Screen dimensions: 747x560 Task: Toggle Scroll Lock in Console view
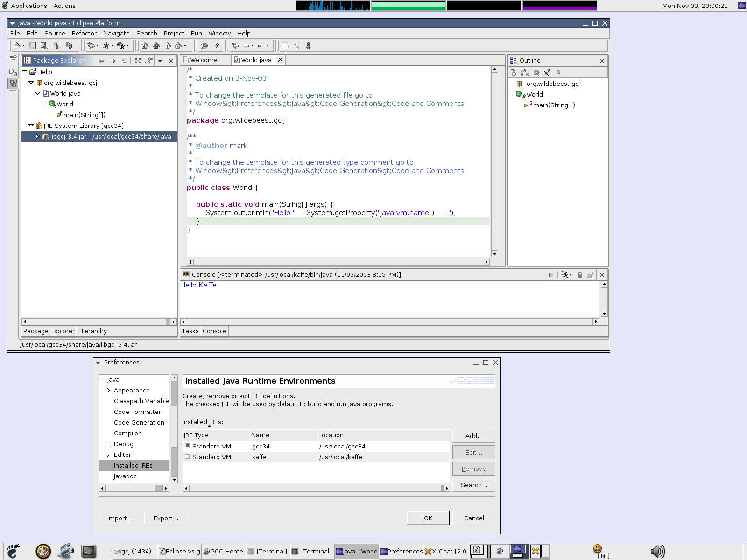click(580, 275)
